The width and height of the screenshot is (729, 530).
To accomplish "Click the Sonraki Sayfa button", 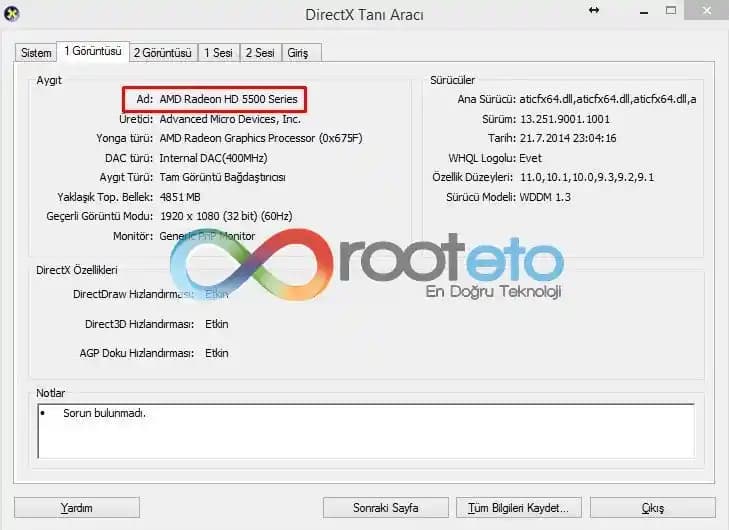I will click(385, 508).
